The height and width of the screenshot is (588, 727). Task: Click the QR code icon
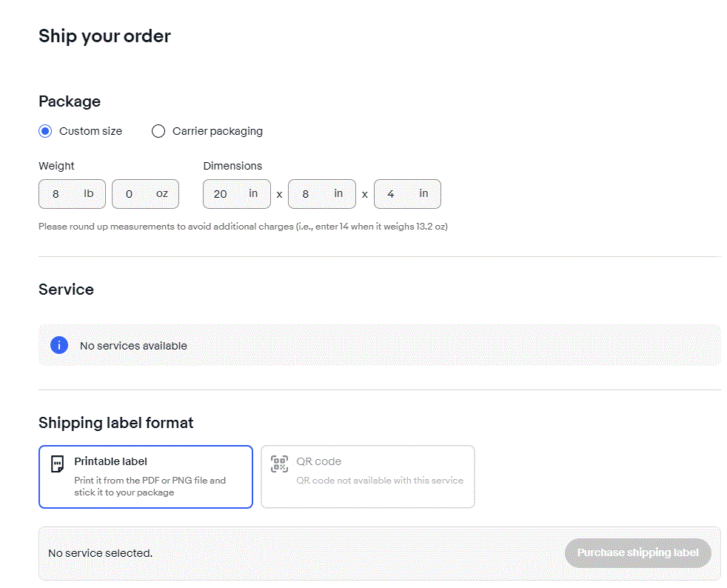pyautogui.click(x=279, y=464)
